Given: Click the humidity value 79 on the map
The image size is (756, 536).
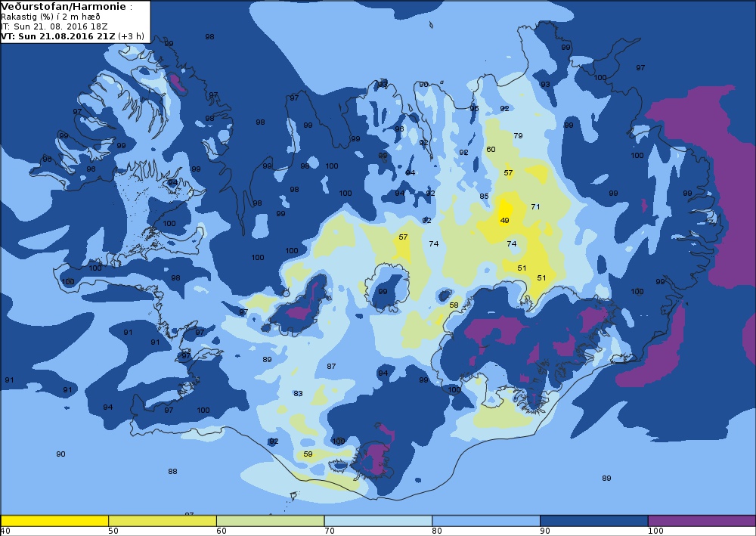Looking at the screenshot, I should 518,135.
